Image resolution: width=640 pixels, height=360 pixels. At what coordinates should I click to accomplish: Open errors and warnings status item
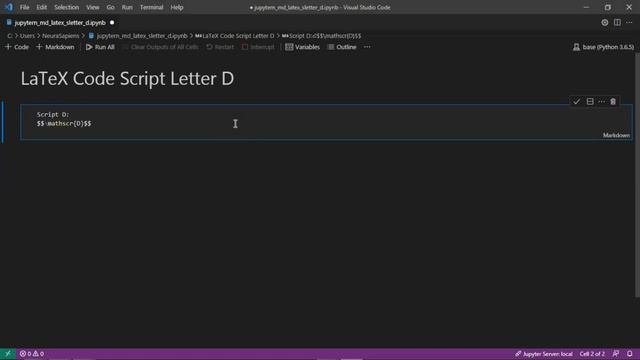pos(32,353)
